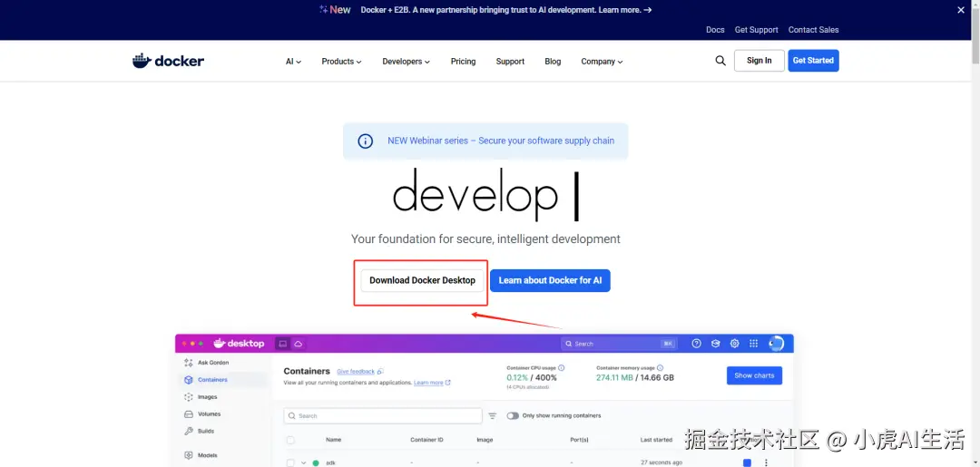Expand the adk row chevron

coord(304,462)
